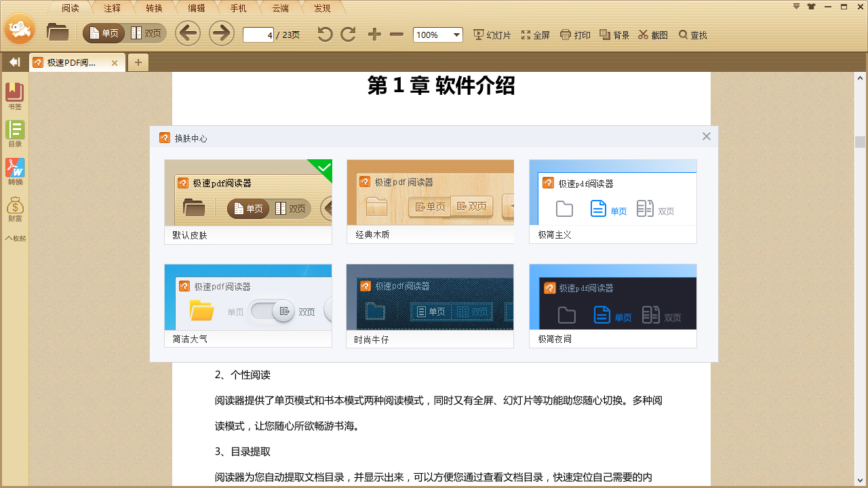
Task: Collapse the sidebar via 收起
Action: [x=14, y=237]
